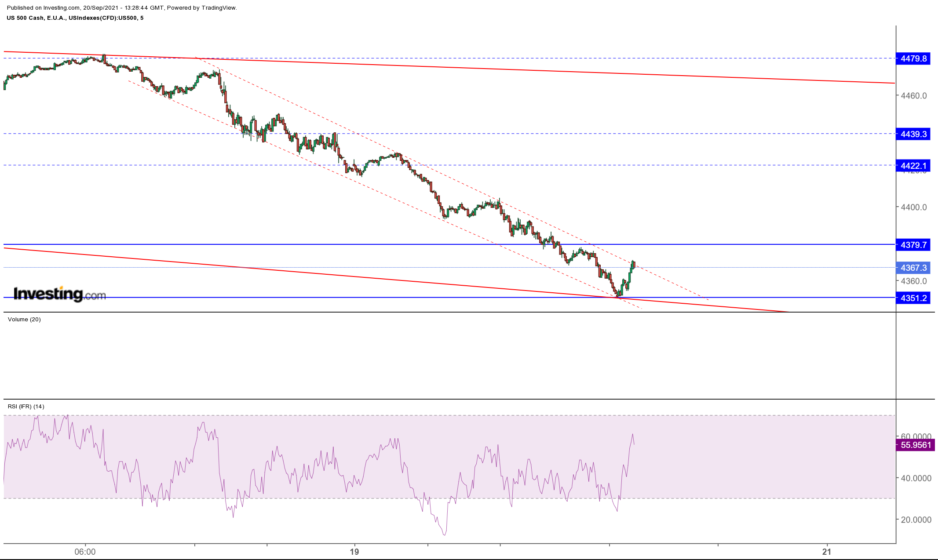Click the date 21 marker on time axis
The width and height of the screenshot is (938, 560).
point(827,552)
